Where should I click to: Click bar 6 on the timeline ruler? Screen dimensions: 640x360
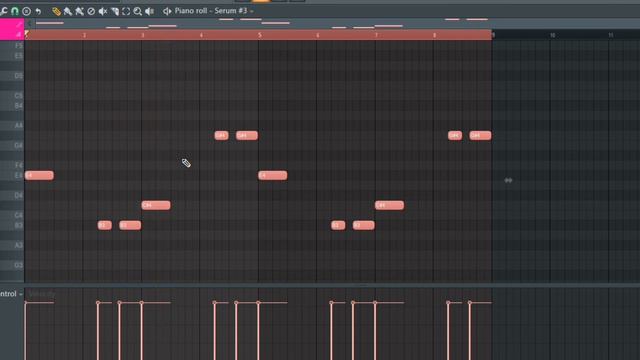pyautogui.click(x=318, y=35)
